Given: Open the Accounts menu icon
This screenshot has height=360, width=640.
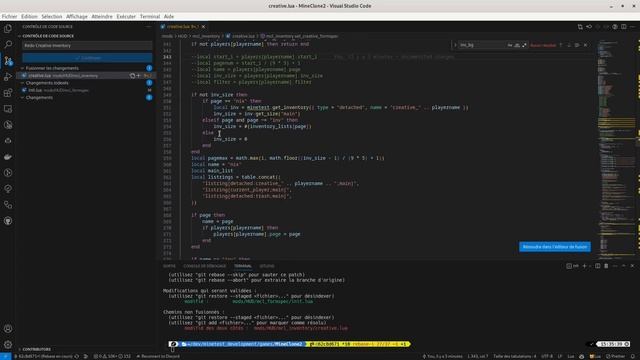Looking at the screenshot, I should click(8, 329).
